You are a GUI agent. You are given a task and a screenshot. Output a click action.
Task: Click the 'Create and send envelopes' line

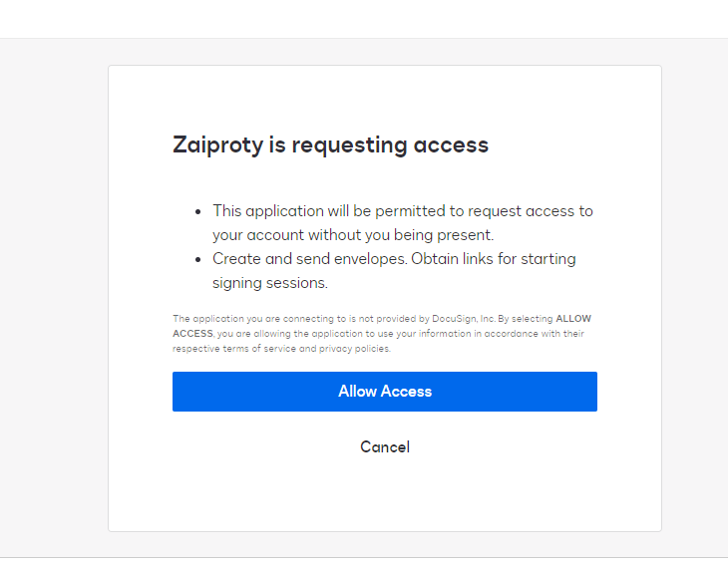point(394,259)
